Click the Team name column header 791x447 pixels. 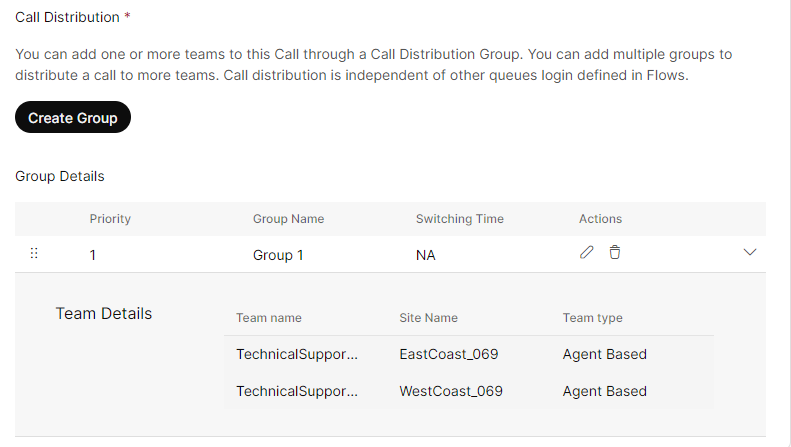(269, 318)
